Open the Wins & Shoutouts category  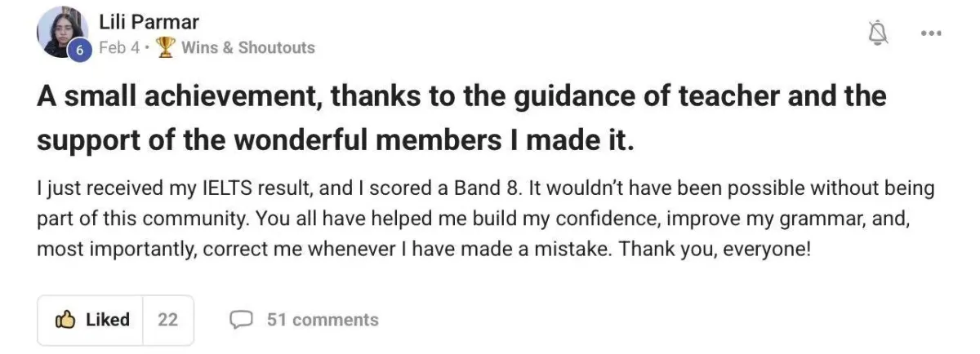tap(247, 47)
